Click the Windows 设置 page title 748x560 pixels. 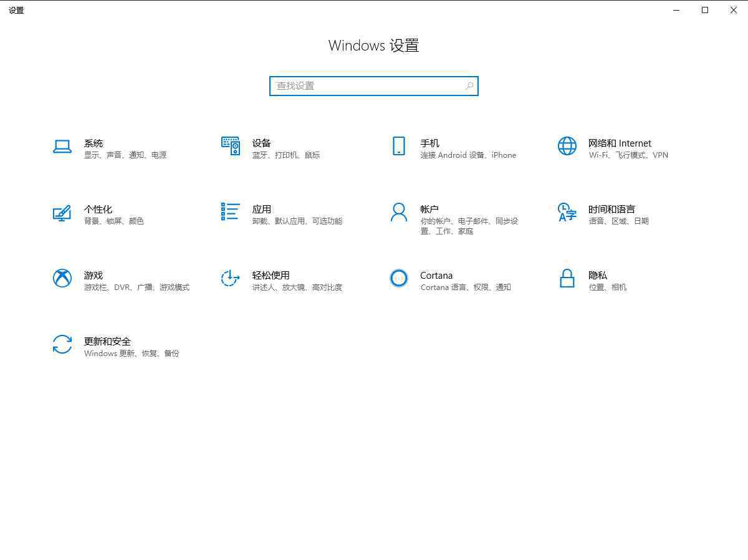(x=374, y=46)
